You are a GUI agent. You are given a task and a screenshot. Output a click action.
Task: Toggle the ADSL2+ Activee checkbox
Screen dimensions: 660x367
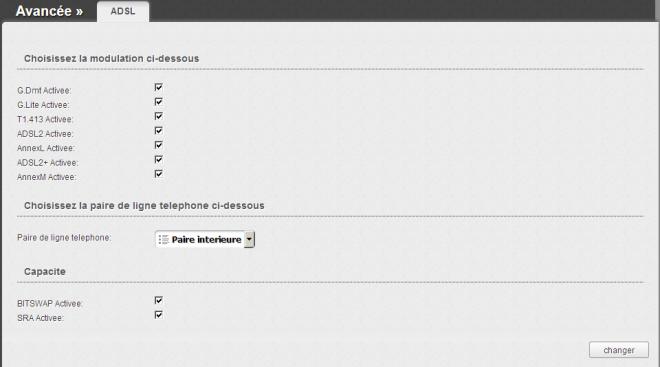[x=158, y=159]
